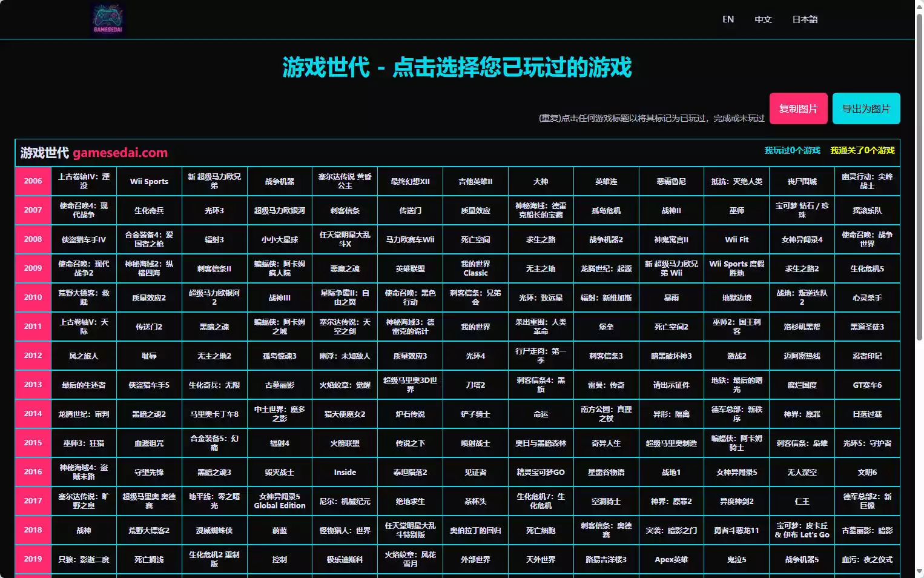Screen dimensions: 924x578
Task: Toggle 最终幻想XII game cell
Action: (410, 181)
